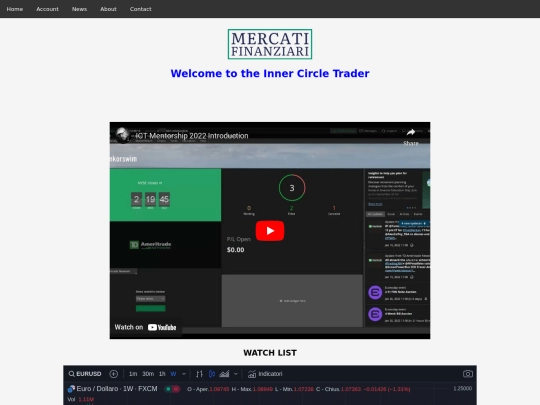Click the Euro / Dollaro 1W FXCM title
540x405 pixels.
coord(117,389)
